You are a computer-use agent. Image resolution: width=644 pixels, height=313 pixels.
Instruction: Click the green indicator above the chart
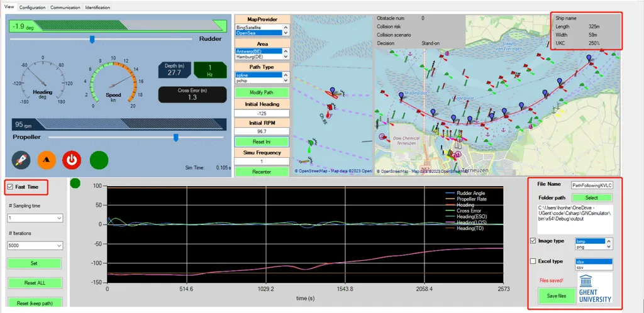tap(75, 184)
